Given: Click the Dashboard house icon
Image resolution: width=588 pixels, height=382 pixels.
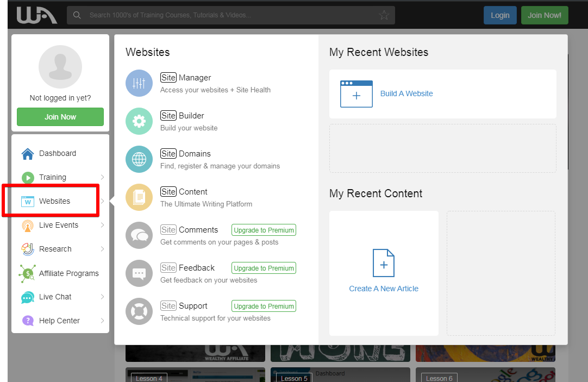Looking at the screenshot, I should (28, 154).
